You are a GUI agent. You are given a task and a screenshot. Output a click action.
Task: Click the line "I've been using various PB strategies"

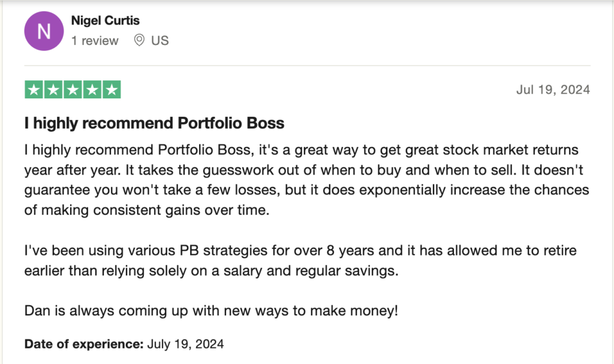coord(300,251)
